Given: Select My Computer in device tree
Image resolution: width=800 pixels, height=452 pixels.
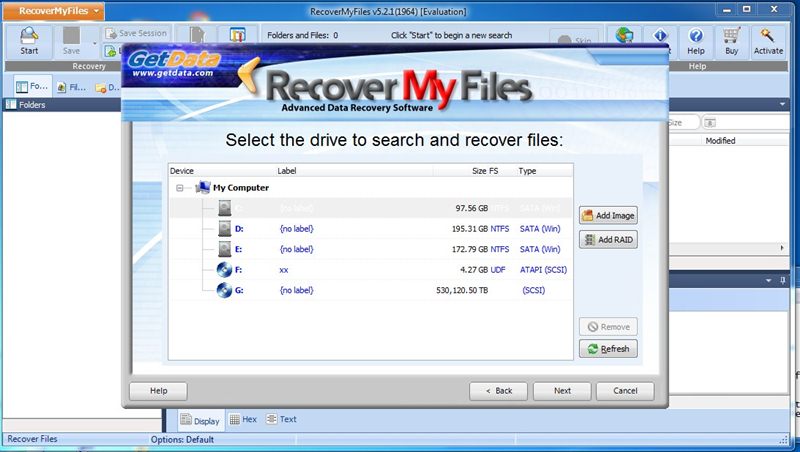Looking at the screenshot, I should [241, 188].
